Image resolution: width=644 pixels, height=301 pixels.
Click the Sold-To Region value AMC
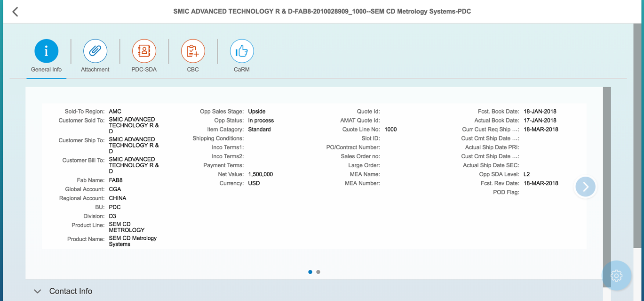(115, 112)
